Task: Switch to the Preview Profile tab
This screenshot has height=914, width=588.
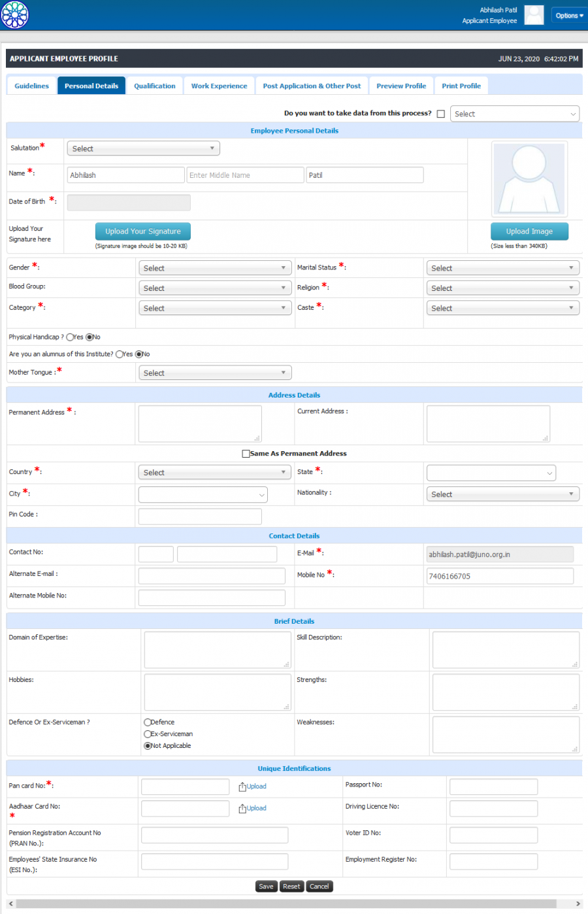Action: [401, 86]
